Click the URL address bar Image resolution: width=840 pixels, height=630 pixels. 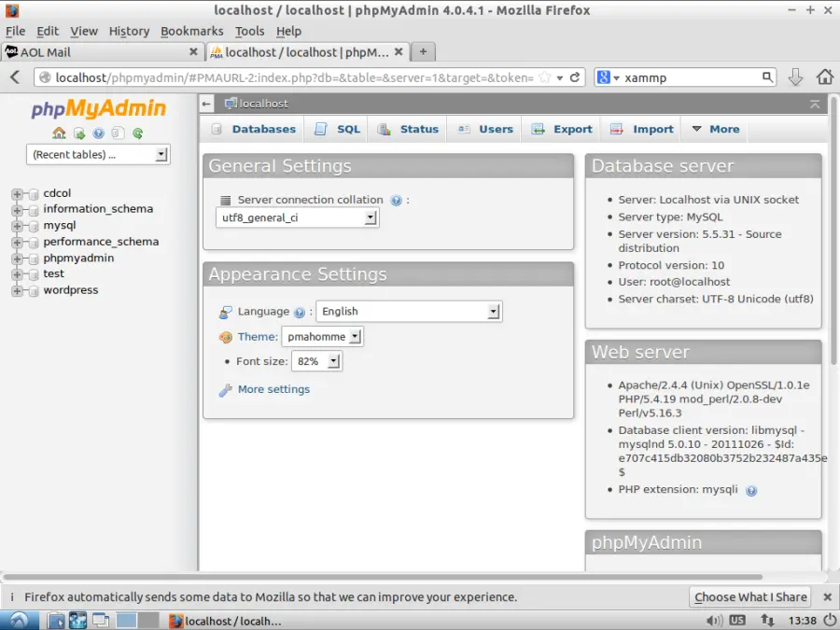tap(294, 77)
